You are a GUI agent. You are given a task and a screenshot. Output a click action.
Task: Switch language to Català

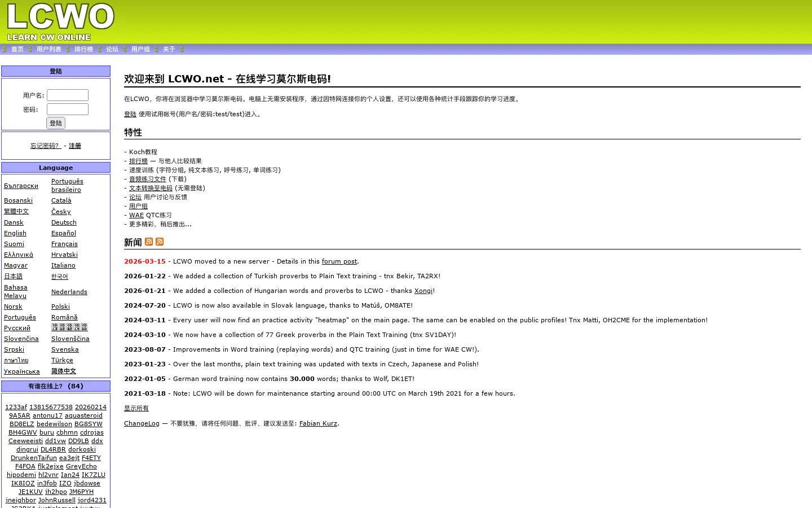coord(61,200)
